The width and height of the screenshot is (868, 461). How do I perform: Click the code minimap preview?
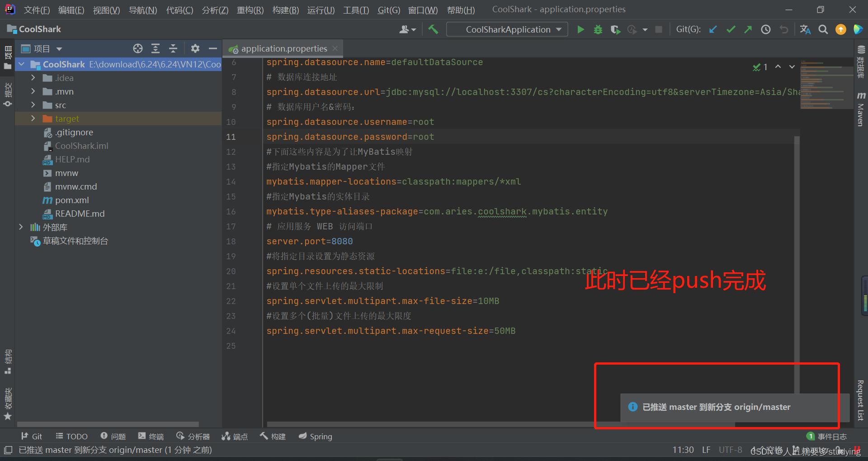pos(826,85)
